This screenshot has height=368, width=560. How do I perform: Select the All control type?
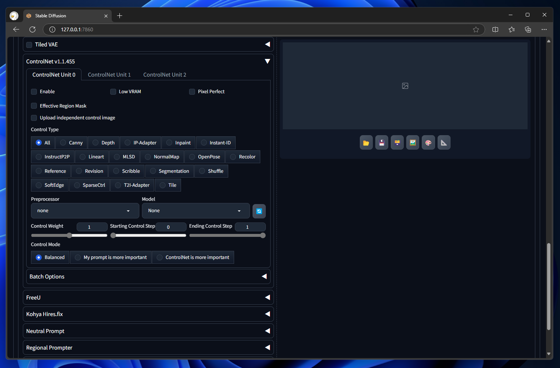click(x=43, y=143)
